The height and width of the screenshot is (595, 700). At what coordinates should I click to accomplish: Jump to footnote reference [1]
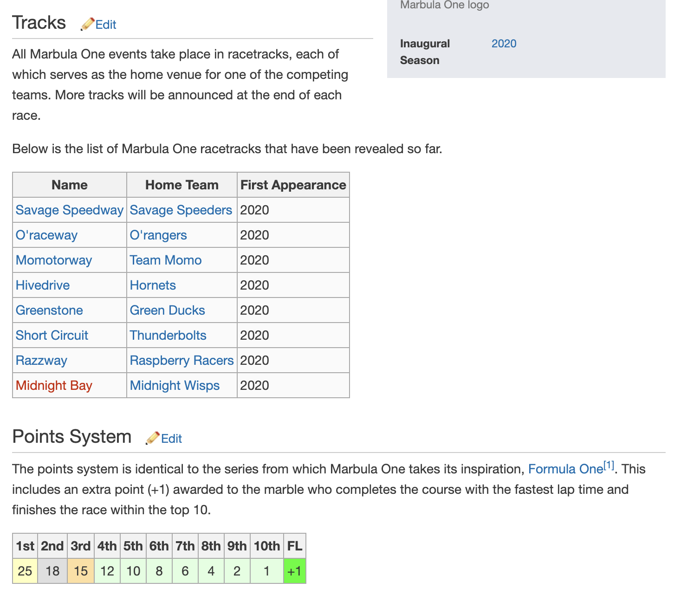point(609,465)
